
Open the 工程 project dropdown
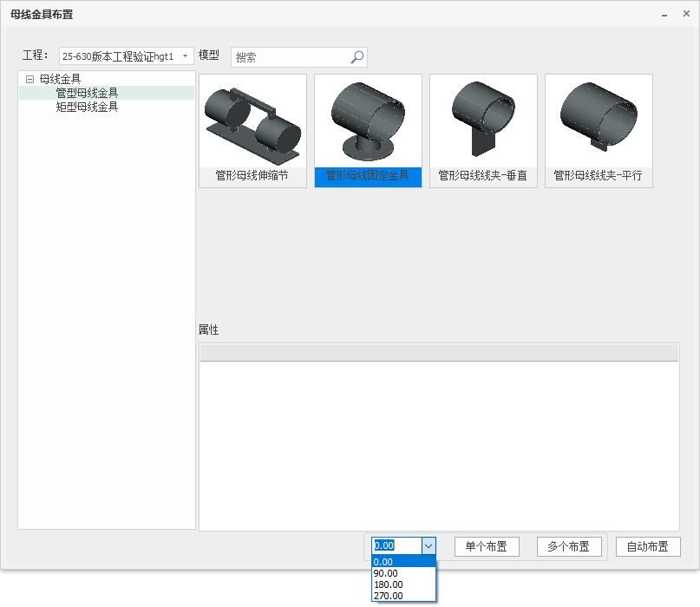pos(185,56)
